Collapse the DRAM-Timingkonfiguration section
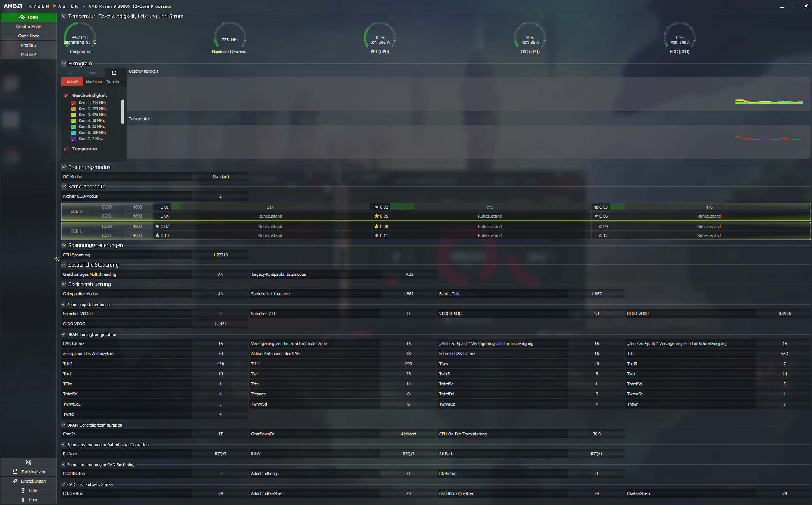The width and height of the screenshot is (812, 505). coord(63,335)
